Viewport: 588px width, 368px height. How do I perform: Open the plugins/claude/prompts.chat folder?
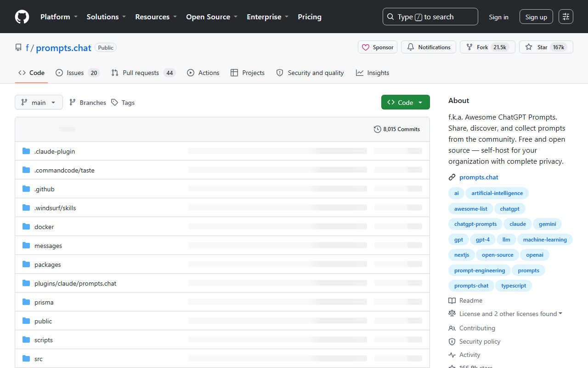(x=75, y=283)
